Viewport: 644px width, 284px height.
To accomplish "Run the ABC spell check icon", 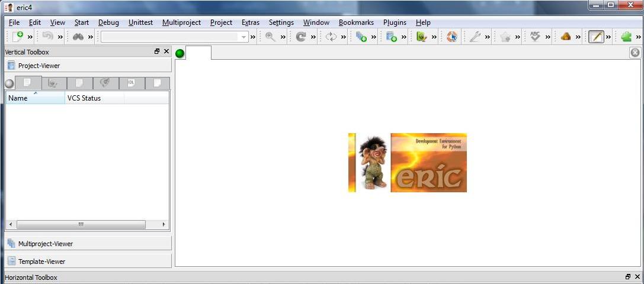I will [535, 37].
